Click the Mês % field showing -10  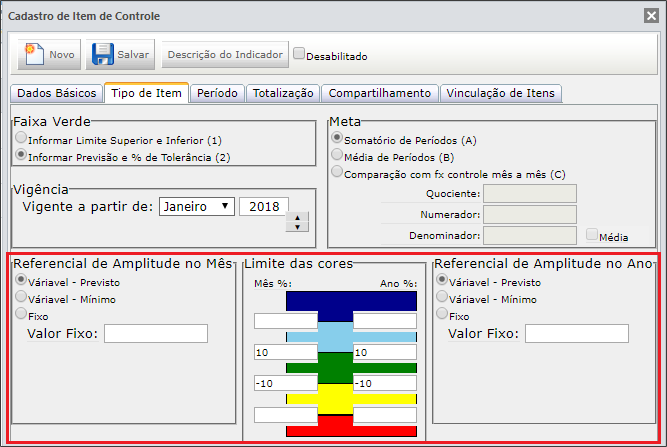coord(286,383)
